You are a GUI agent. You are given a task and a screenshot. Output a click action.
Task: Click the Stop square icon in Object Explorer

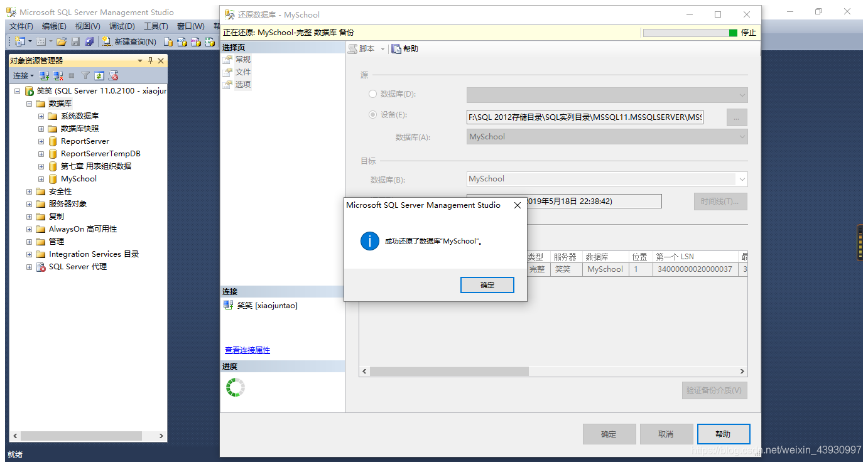click(x=72, y=75)
